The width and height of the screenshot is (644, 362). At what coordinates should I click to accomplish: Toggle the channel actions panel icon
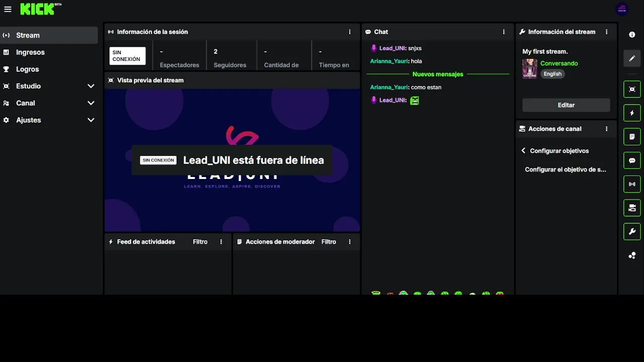(632, 208)
